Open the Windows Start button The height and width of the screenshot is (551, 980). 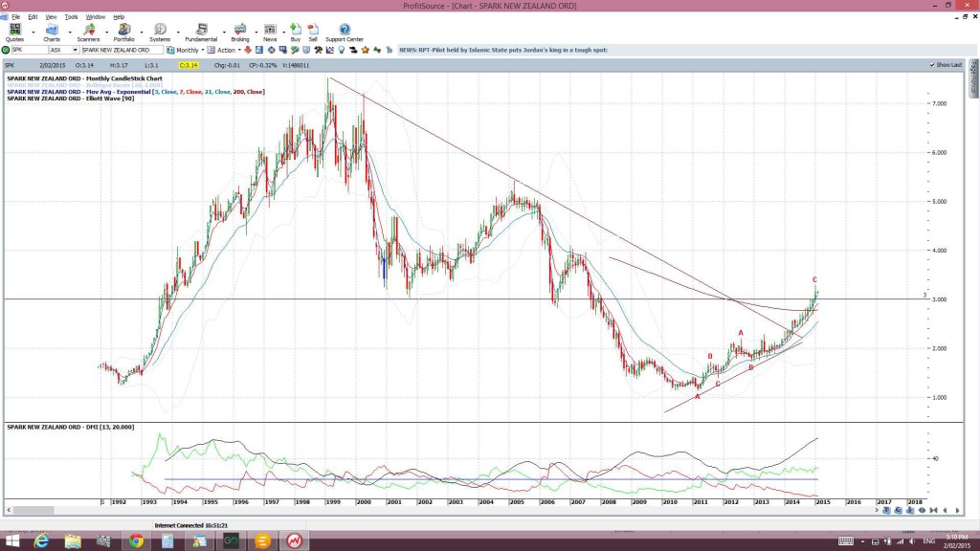pos(11,541)
